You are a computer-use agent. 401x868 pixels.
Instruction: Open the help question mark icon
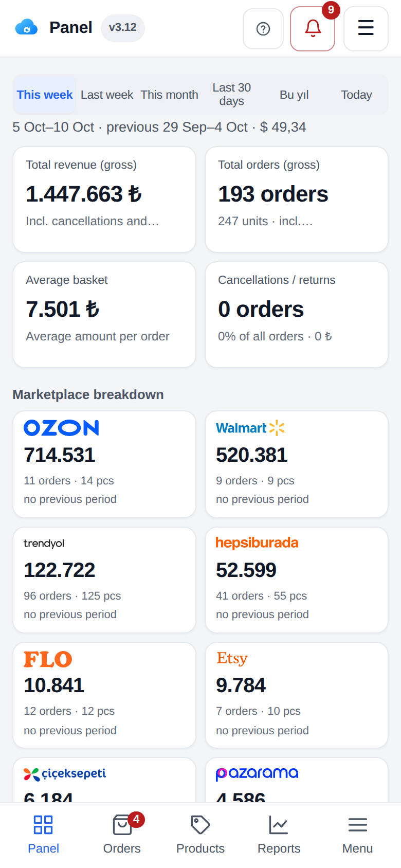tap(263, 29)
